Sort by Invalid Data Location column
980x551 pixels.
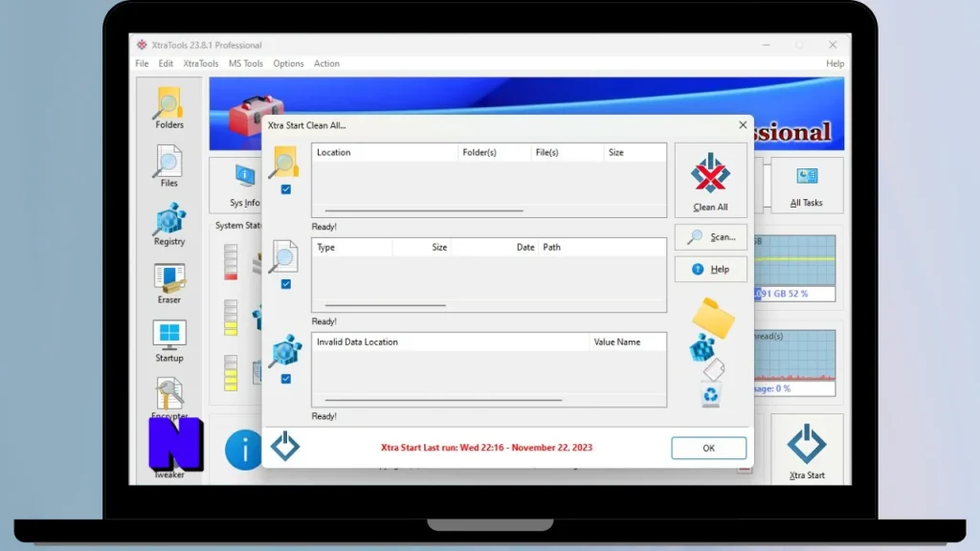point(451,342)
